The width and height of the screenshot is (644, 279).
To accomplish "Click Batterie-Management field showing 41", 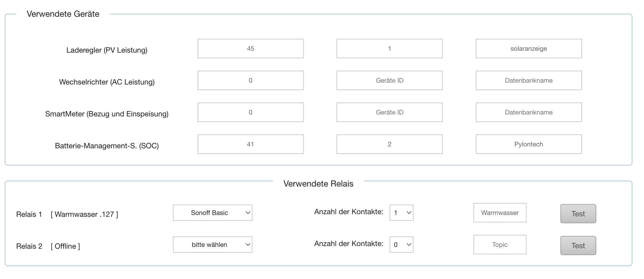I will [x=250, y=144].
